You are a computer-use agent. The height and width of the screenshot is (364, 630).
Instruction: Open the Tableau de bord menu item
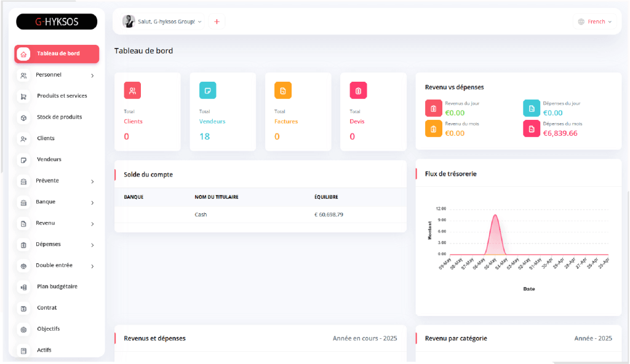coord(57,54)
